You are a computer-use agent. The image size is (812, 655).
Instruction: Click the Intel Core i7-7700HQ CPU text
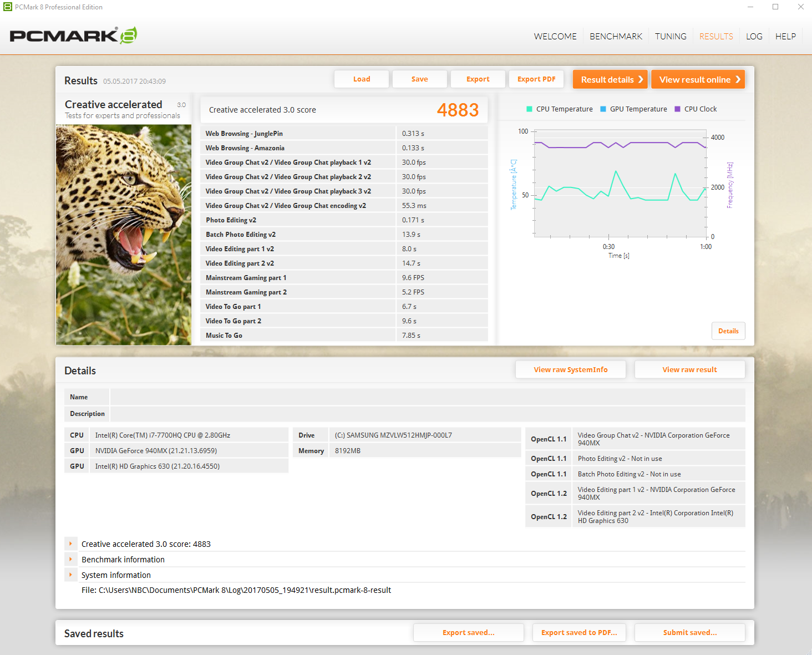tap(163, 435)
